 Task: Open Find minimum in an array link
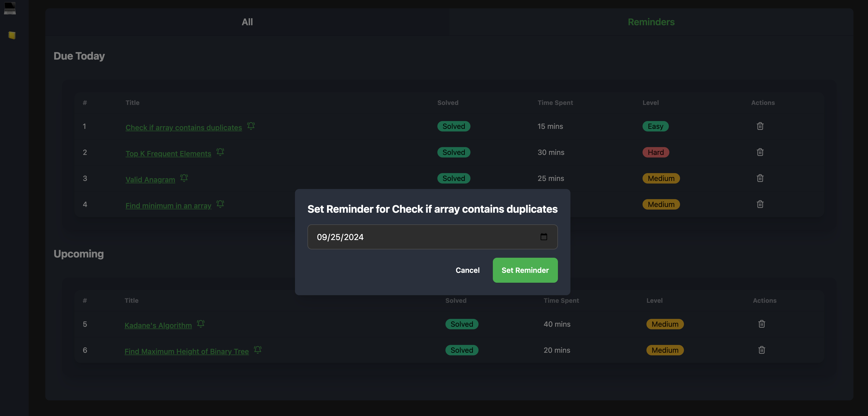tap(168, 205)
